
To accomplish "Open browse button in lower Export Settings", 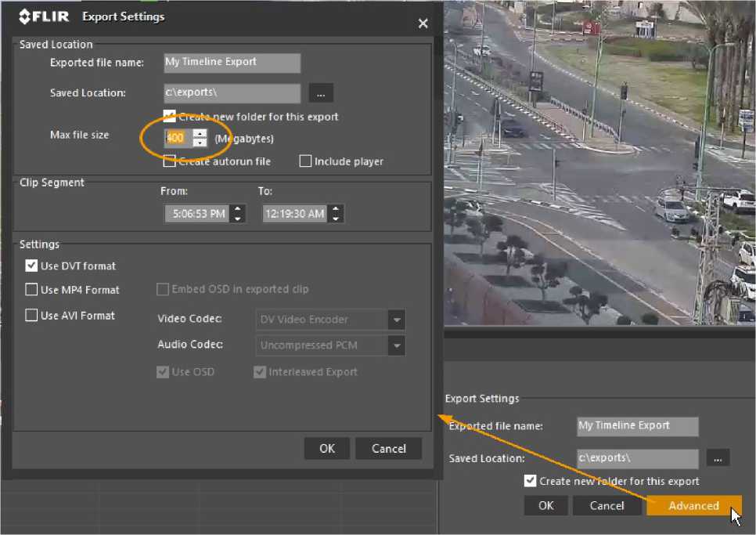I will tap(718, 457).
